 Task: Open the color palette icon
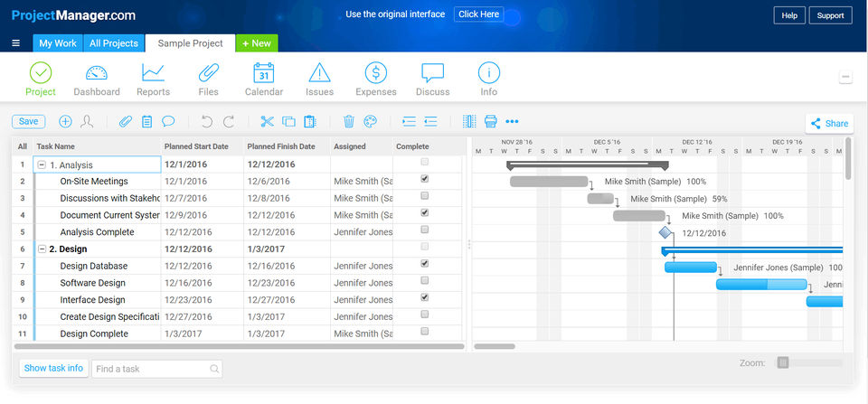click(x=370, y=122)
